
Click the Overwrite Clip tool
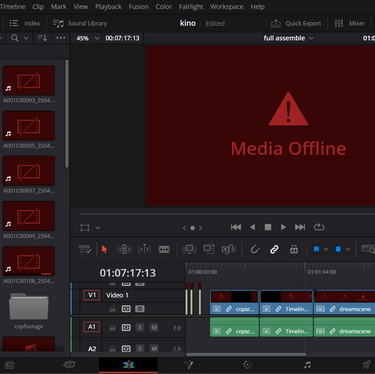pos(209,249)
